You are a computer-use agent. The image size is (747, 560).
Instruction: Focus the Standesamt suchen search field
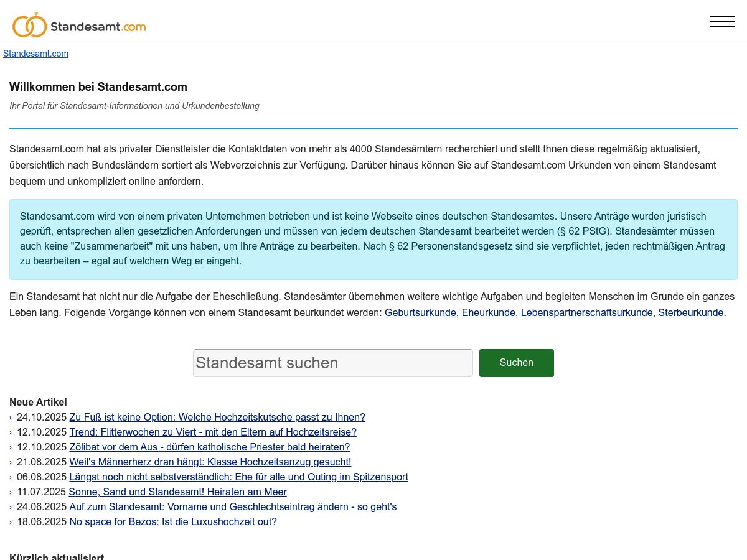pos(333,363)
